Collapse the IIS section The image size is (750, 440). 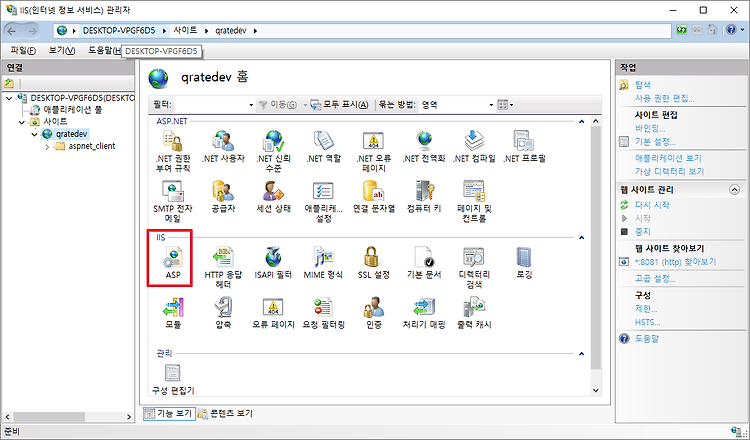582,237
